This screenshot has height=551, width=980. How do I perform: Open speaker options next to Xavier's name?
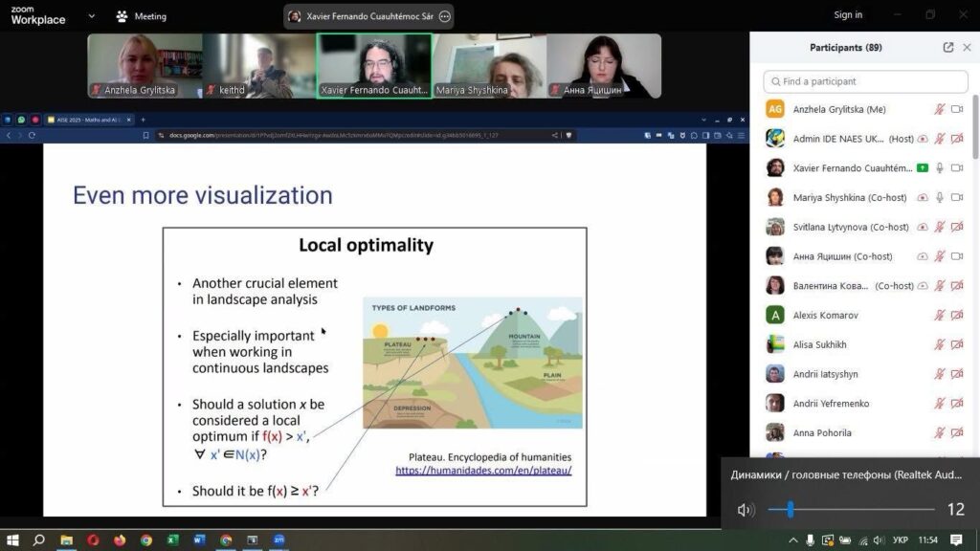click(x=442, y=16)
